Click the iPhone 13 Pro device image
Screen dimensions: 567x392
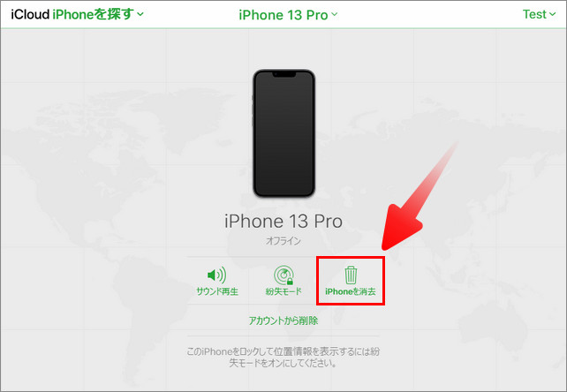(283, 133)
